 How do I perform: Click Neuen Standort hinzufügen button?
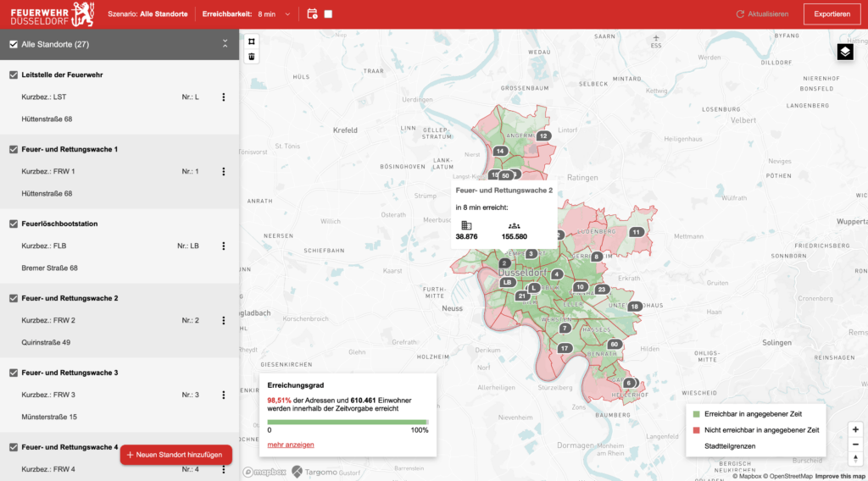click(176, 455)
